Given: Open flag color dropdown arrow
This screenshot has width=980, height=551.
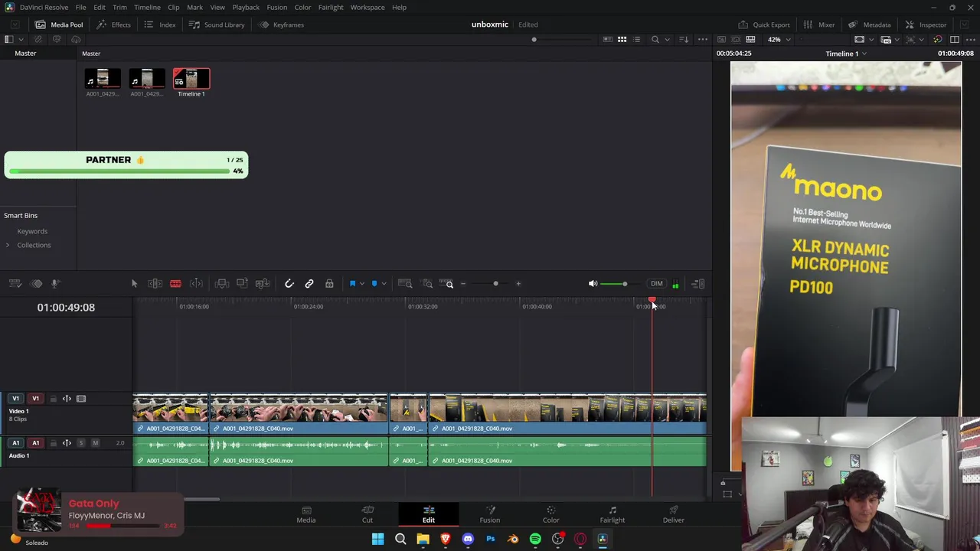Looking at the screenshot, I should [362, 284].
